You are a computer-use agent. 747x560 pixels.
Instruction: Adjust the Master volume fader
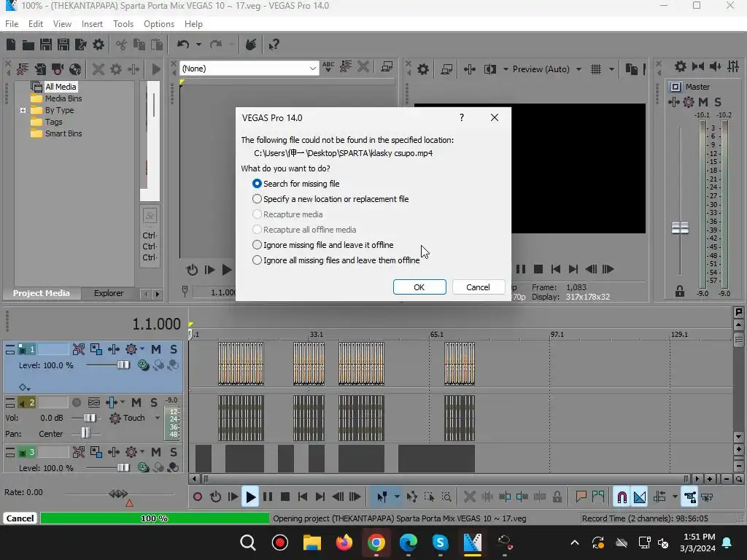[x=680, y=228]
